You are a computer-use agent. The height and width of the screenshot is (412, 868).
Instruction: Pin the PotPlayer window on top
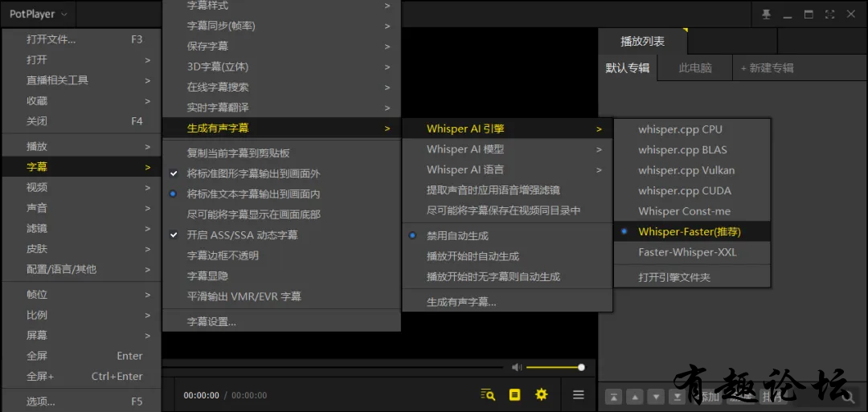click(766, 14)
